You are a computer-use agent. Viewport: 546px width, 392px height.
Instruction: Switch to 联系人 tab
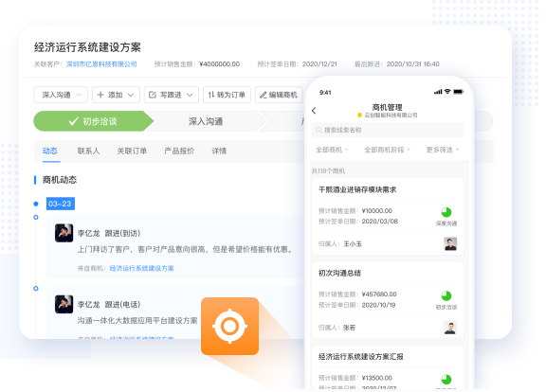88,151
